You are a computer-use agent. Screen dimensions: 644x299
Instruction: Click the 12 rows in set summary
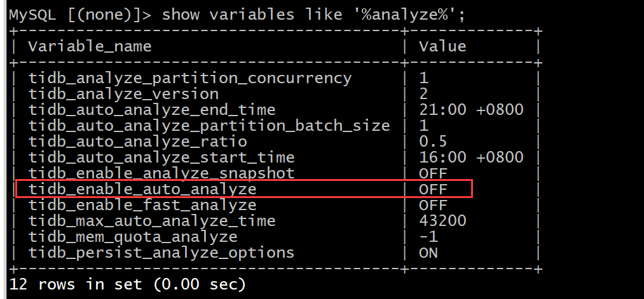pyautogui.click(x=127, y=284)
